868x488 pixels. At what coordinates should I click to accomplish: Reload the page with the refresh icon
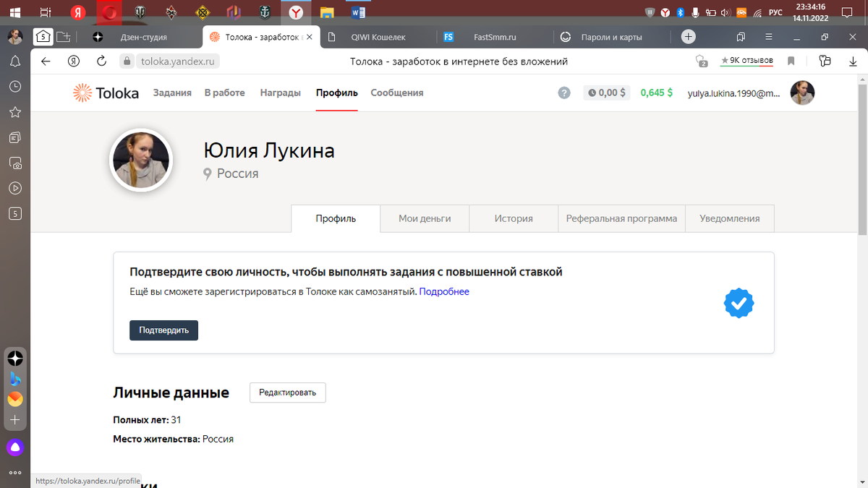101,61
